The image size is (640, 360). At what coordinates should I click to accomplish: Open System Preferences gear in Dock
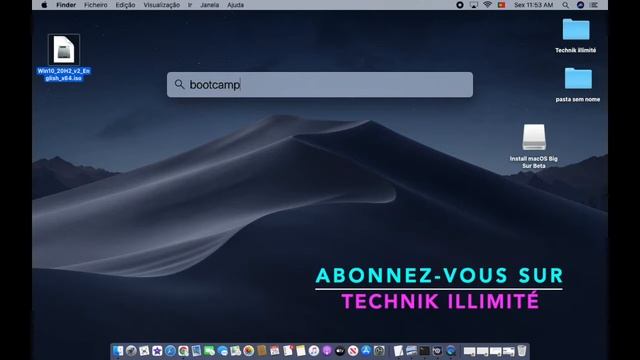[379, 351]
